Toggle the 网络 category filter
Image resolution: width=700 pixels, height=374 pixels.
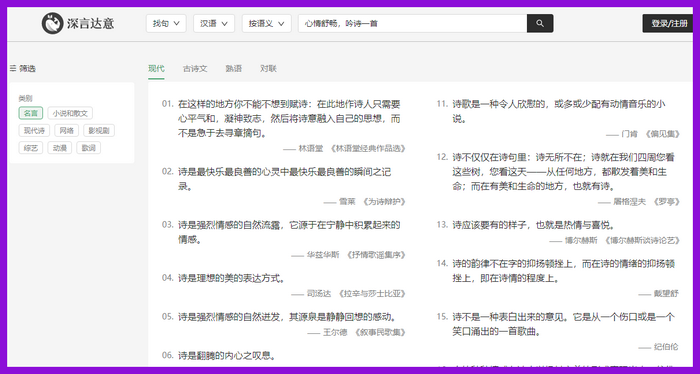pyautogui.click(x=67, y=130)
